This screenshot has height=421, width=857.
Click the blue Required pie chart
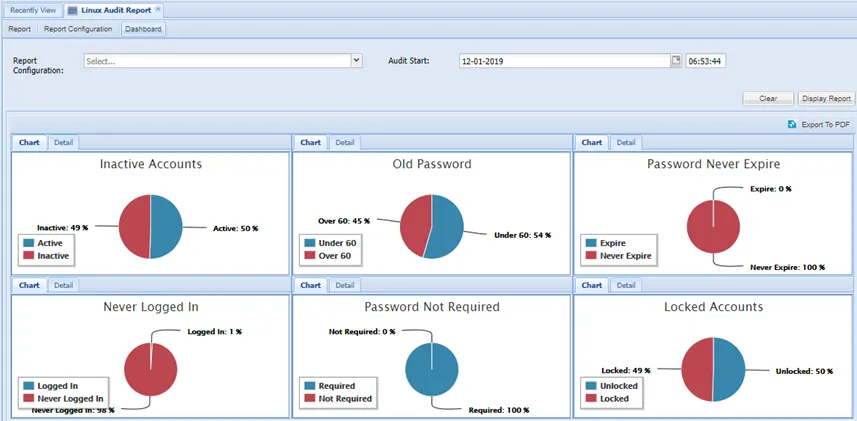432,370
